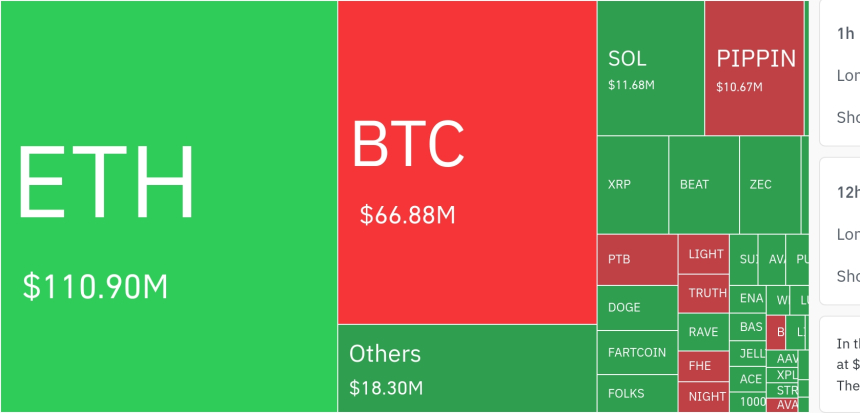Screen dimensions: 860x413
Task: Select the PIPPIN $10.67M tile
Action: 754,68
